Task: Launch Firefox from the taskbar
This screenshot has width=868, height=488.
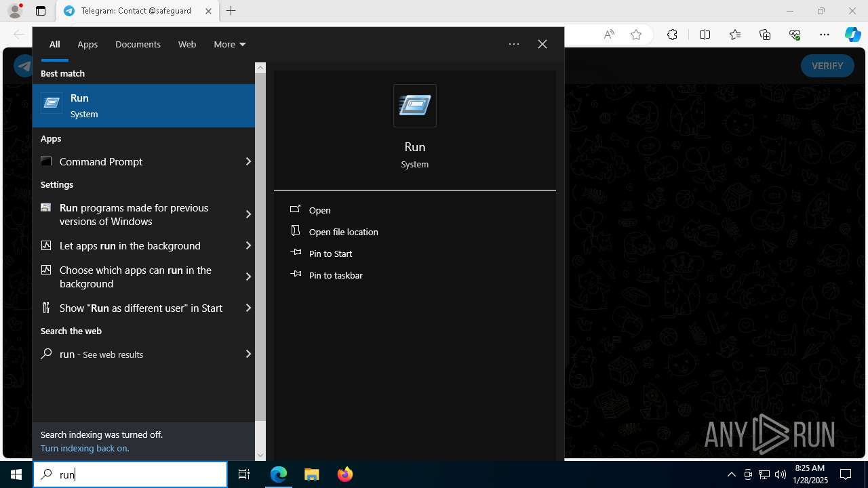Action: click(344, 474)
